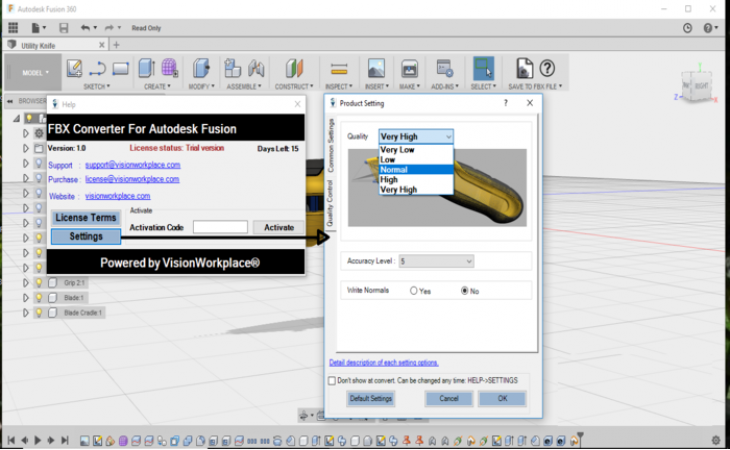Open the data panel grid icon
Image resolution: width=730 pixels, height=450 pixels.
point(13,28)
